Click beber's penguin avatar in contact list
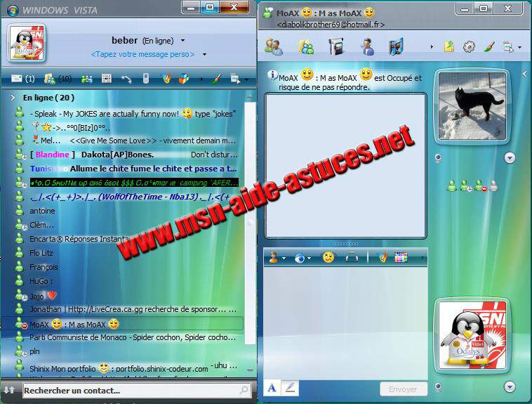The width and height of the screenshot is (532, 404). [x=27, y=43]
